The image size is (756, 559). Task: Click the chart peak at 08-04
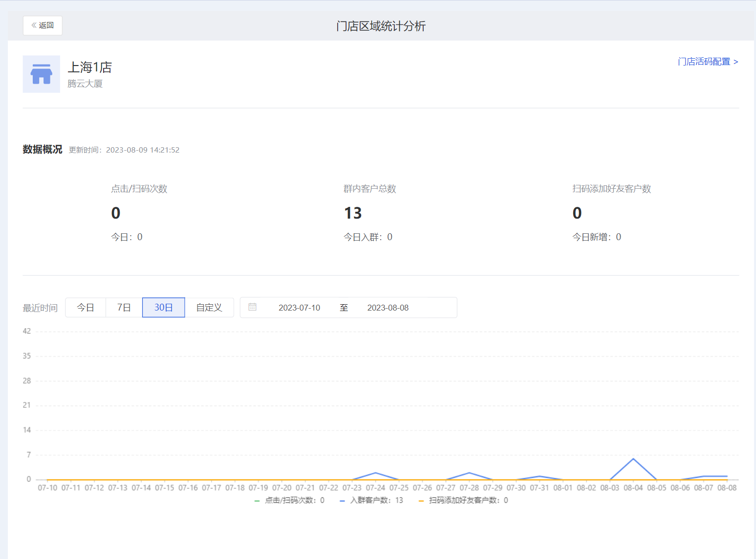[x=633, y=459]
